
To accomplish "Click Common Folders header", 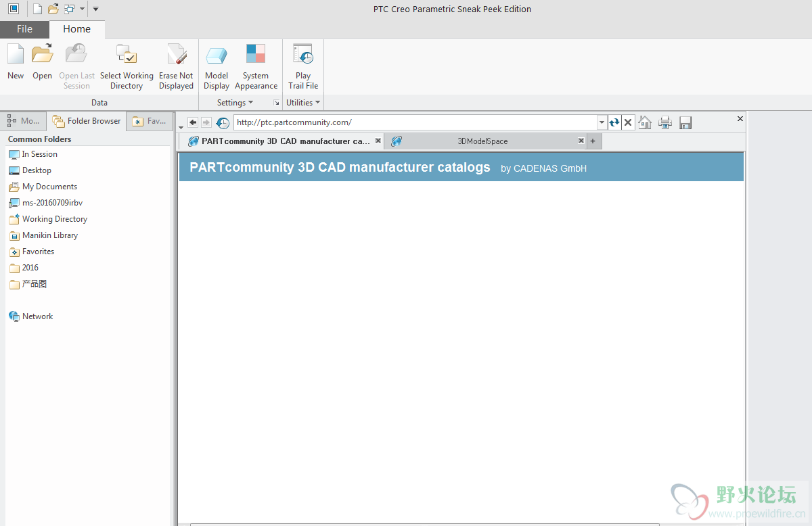I will (40, 139).
